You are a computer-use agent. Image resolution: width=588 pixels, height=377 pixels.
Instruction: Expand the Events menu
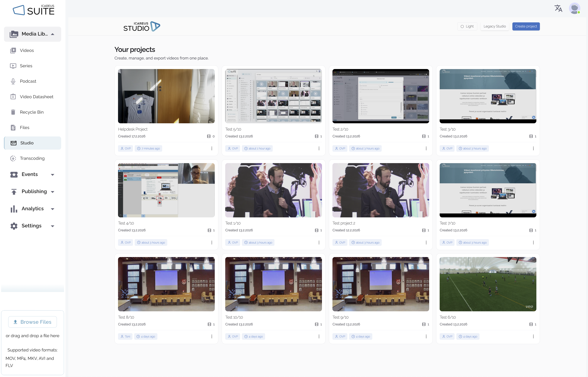(52, 175)
